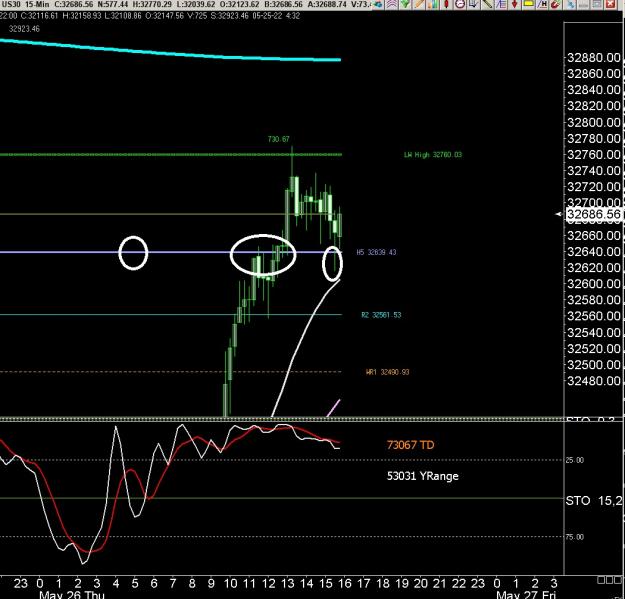Close the chart window via red X
Image resolution: width=625 pixels, height=599 pixels.
click(610, 4)
